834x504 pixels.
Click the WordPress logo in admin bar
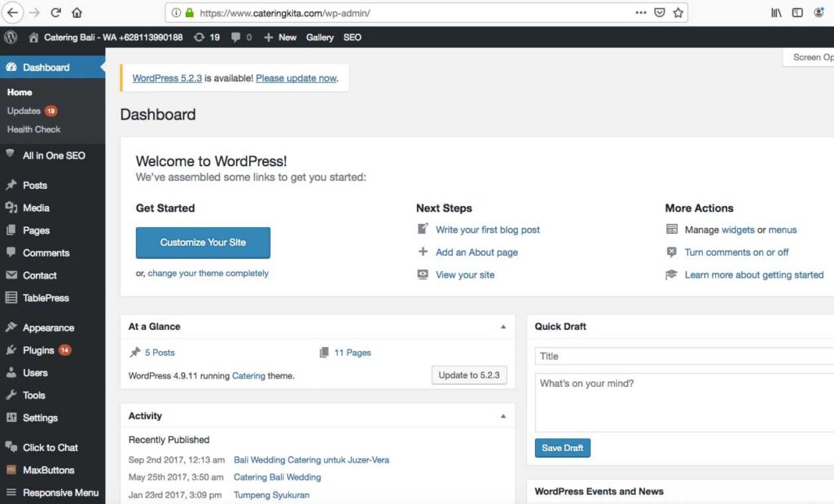(x=11, y=37)
